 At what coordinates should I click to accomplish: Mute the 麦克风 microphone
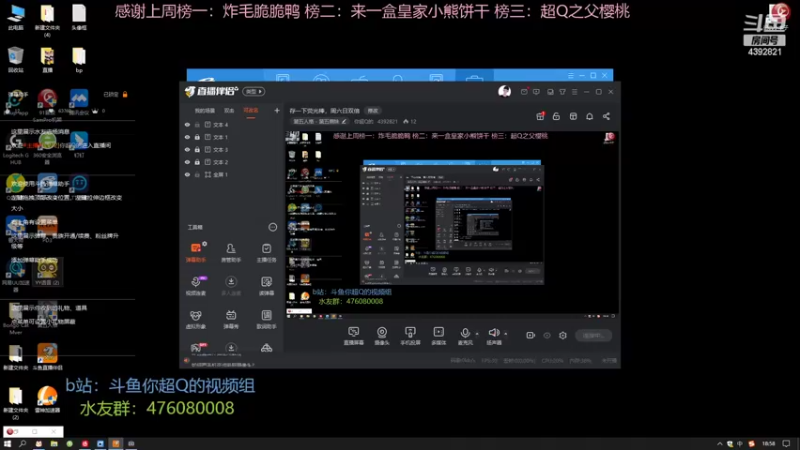465,336
